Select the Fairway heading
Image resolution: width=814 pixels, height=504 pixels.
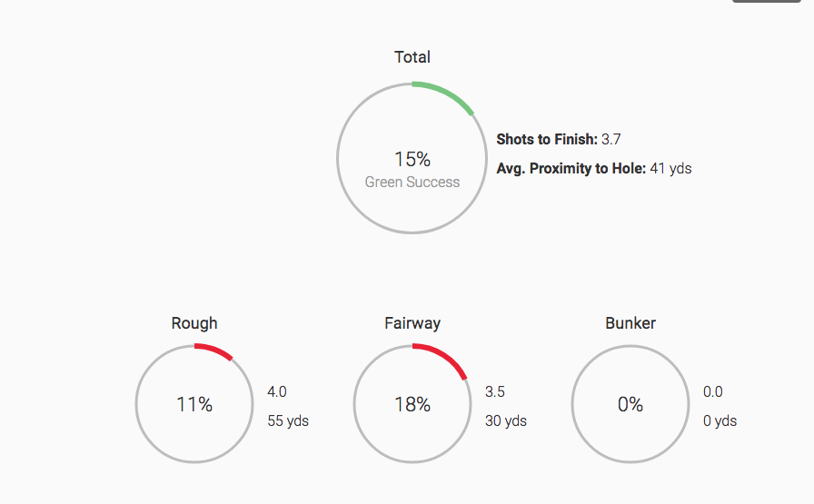tap(412, 323)
